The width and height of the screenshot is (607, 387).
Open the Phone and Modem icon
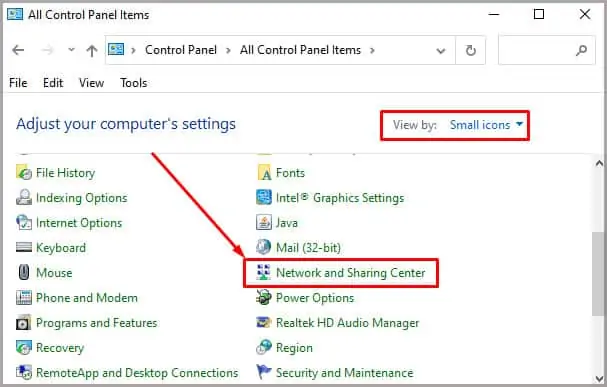[24, 298]
